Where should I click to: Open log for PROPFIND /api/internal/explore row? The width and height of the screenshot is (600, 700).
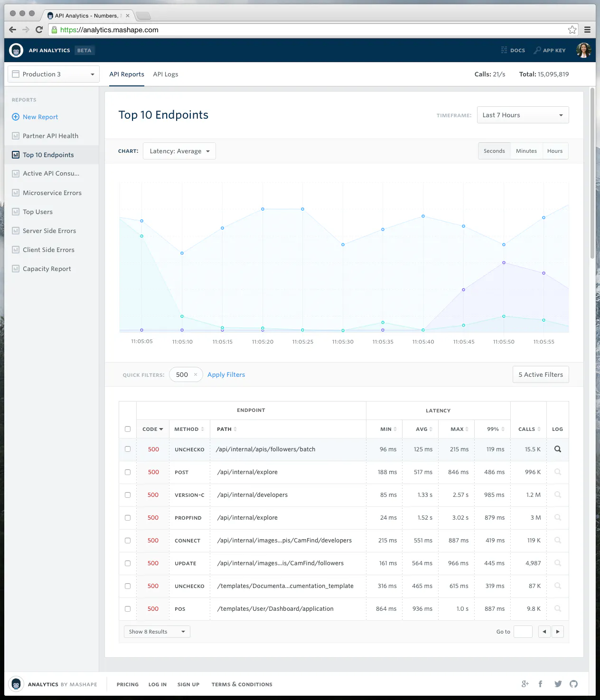tap(558, 517)
